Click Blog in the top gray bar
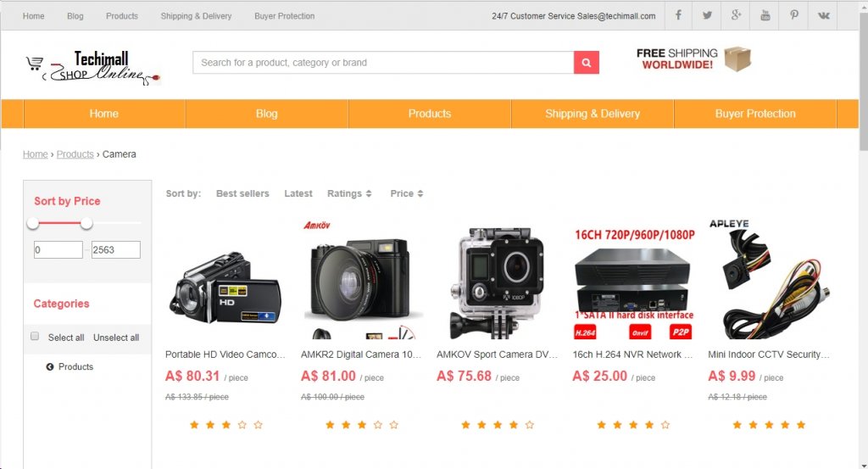Screen dimensions: 868x469 tap(75, 16)
